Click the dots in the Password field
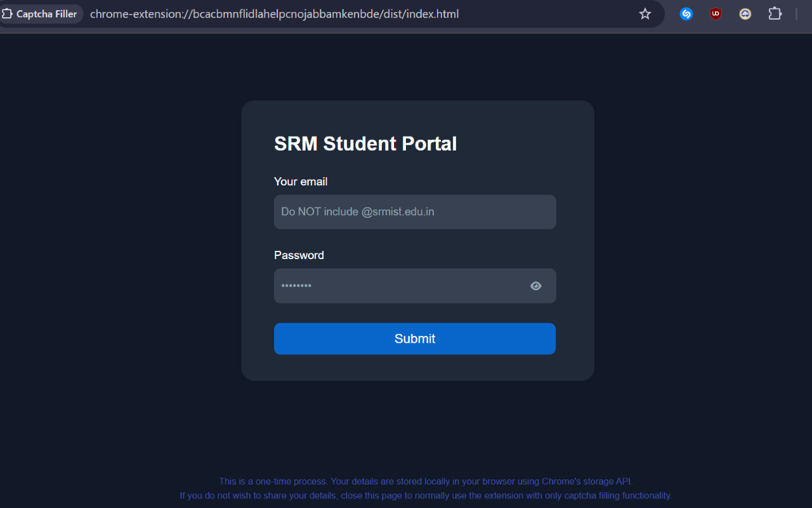 (296, 286)
